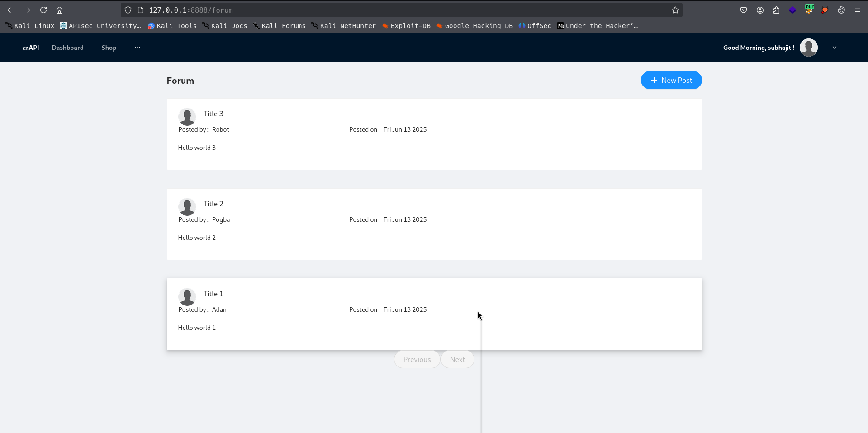The height and width of the screenshot is (433, 868).
Task: Click the user avatar next to greeting
Action: (809, 48)
